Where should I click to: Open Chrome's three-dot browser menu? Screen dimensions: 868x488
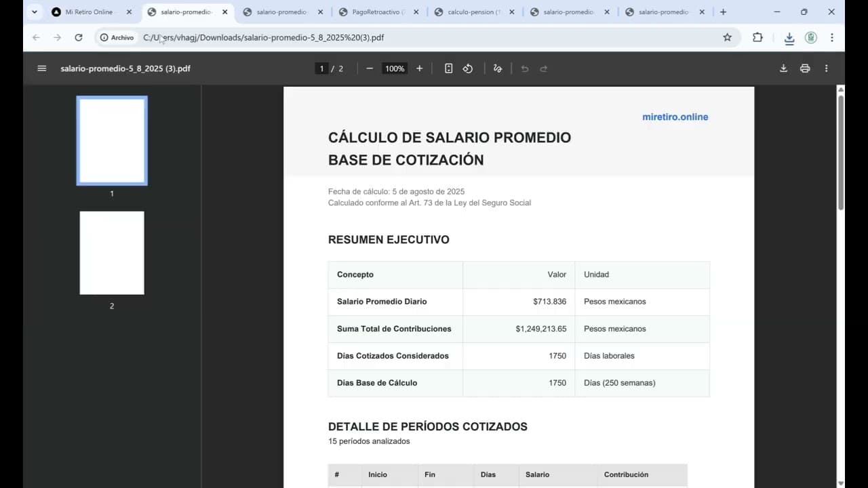(832, 37)
